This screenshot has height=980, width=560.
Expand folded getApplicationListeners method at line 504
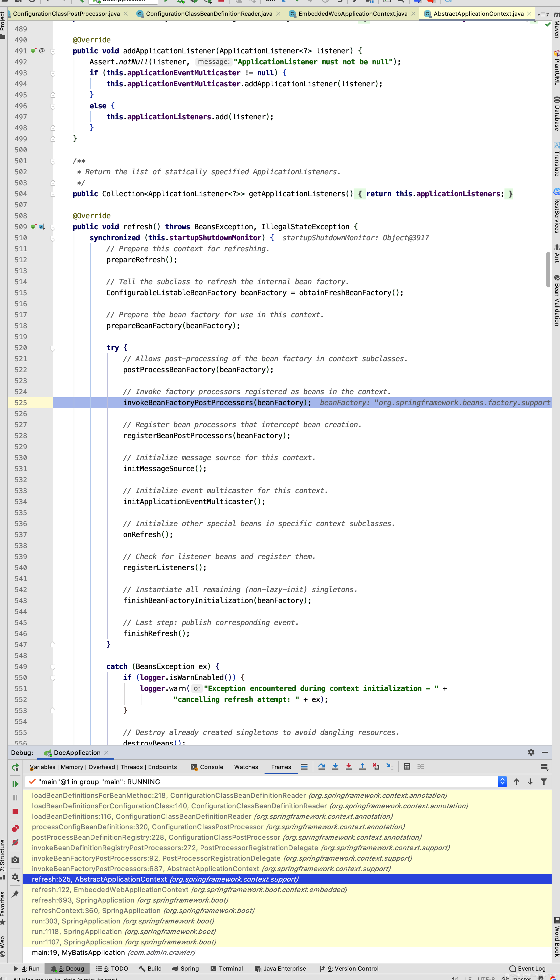(x=53, y=194)
